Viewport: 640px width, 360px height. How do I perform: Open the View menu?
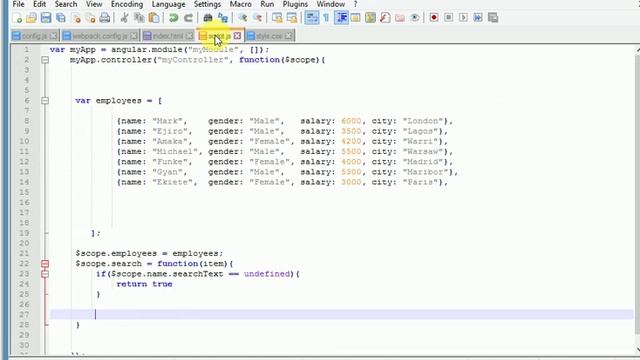(94, 4)
